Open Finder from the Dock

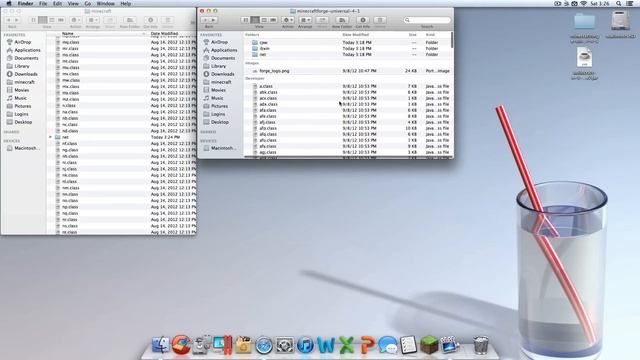[x=161, y=345]
